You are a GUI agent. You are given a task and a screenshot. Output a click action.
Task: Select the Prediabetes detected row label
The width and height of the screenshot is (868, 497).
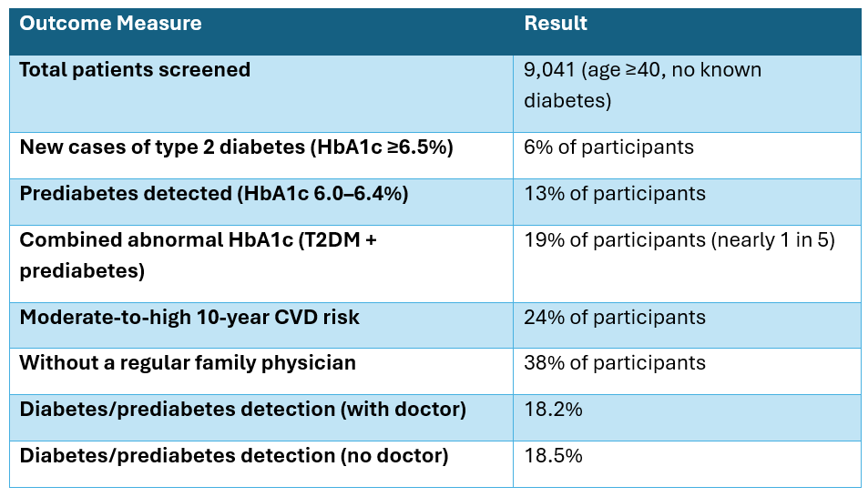215,194
